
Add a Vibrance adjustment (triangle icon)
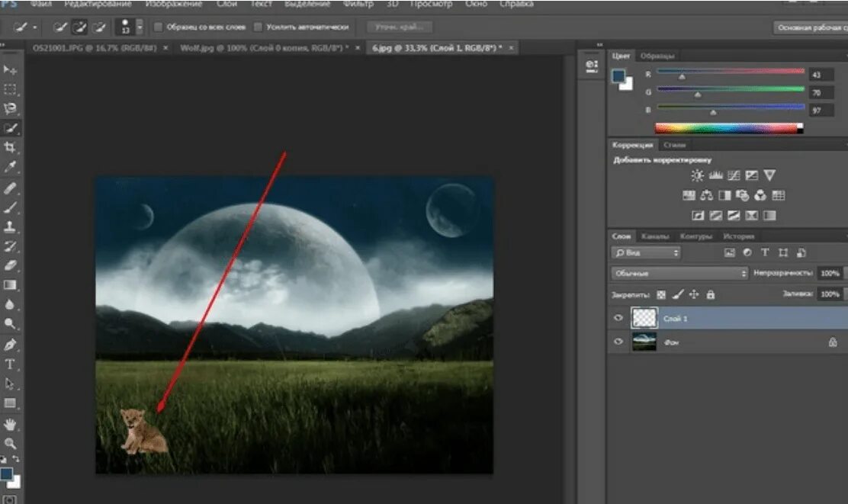pyautogui.click(x=769, y=175)
